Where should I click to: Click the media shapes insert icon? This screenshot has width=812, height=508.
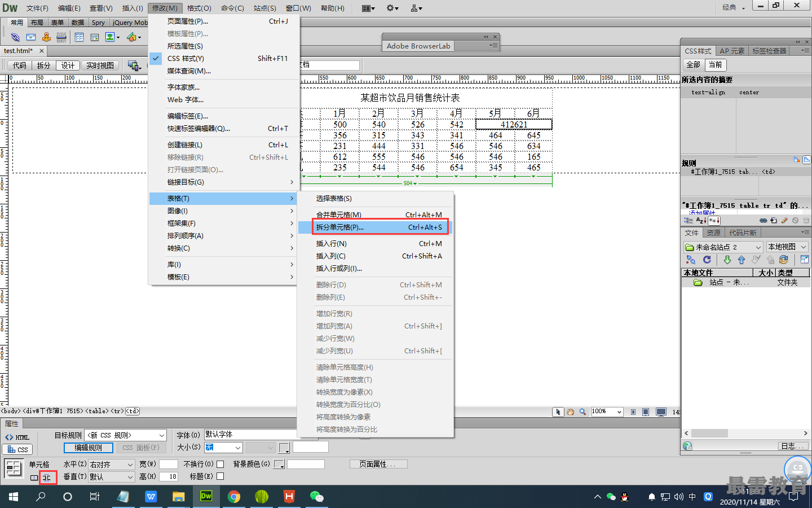coord(131,37)
